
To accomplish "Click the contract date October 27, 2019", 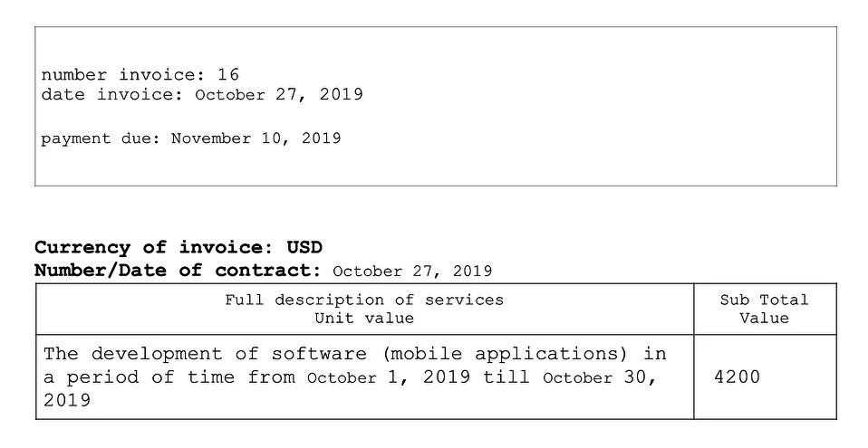I will [412, 272].
